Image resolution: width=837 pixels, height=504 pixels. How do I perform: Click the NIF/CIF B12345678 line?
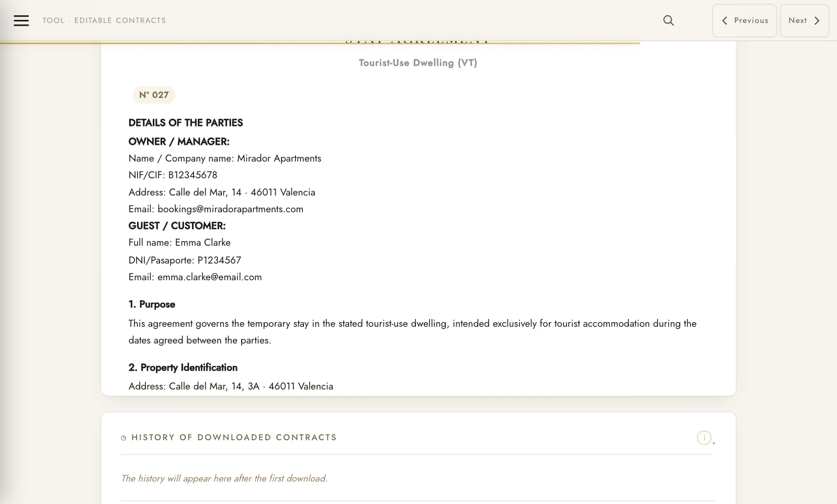click(173, 175)
